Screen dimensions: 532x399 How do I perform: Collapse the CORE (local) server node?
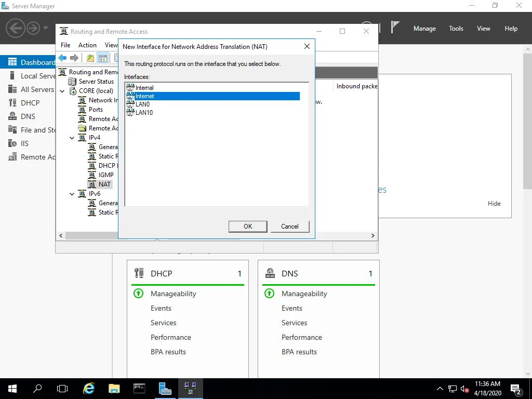[x=62, y=91]
